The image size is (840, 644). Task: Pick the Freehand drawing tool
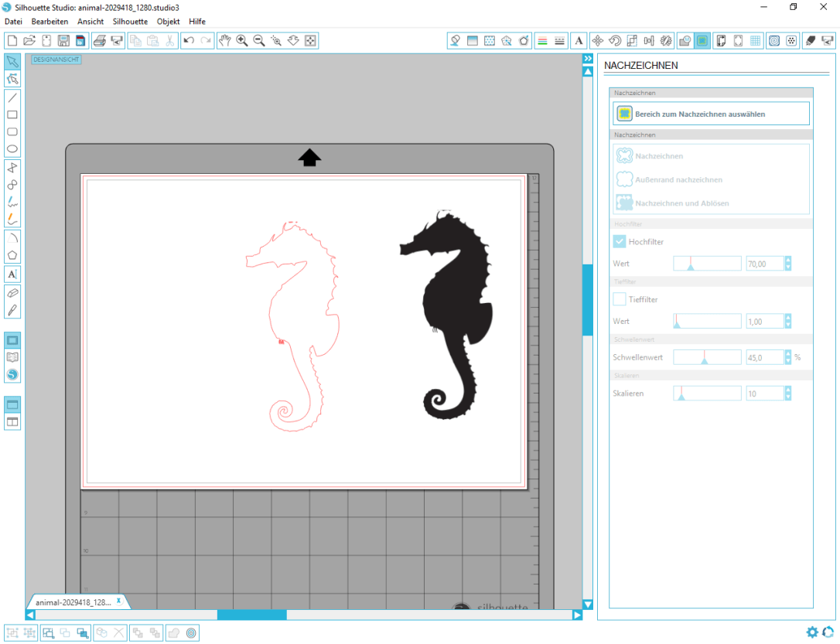tap(12, 202)
